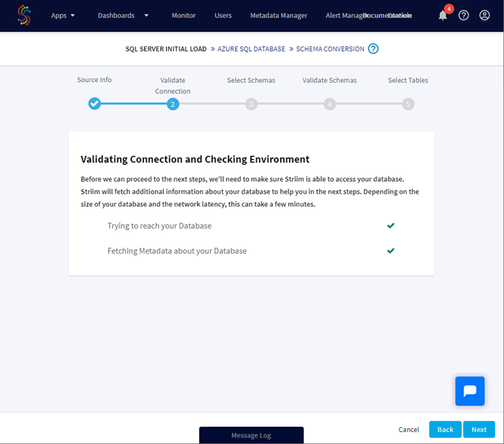The image size is (504, 444).
Task: Click green checkmark for reaching Database
Action: [x=391, y=225]
